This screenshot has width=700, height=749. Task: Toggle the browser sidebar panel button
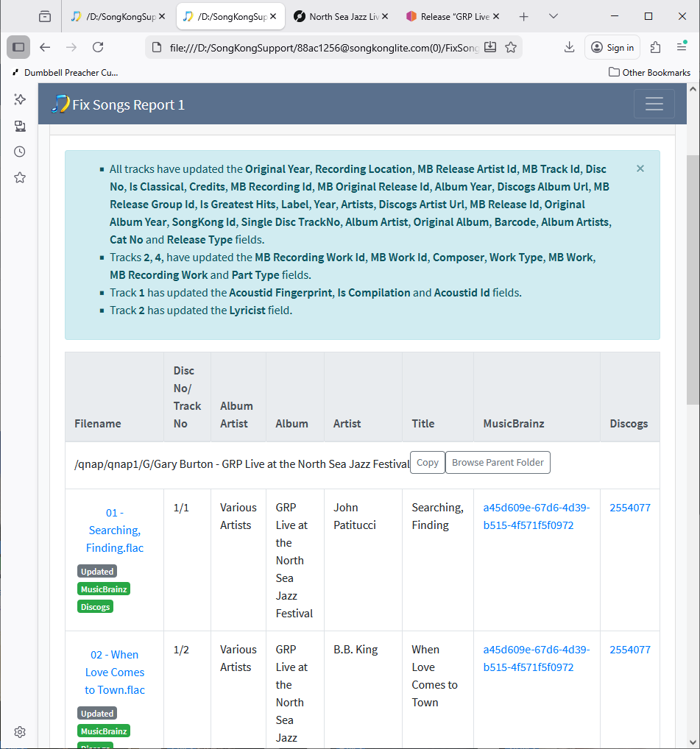(18, 47)
